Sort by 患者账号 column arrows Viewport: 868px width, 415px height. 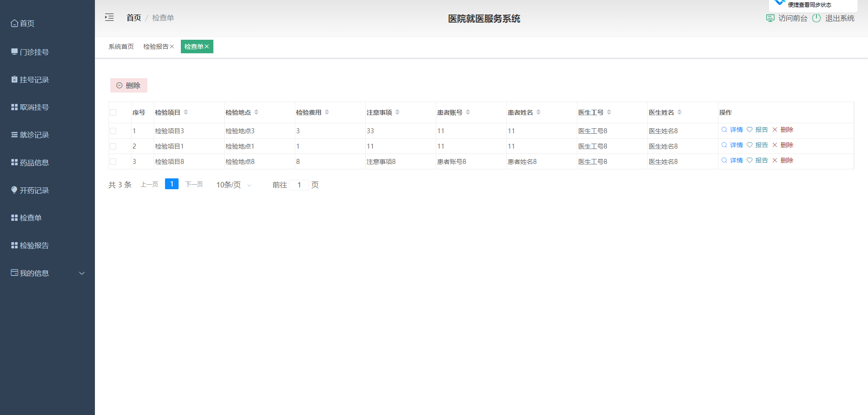(x=468, y=112)
